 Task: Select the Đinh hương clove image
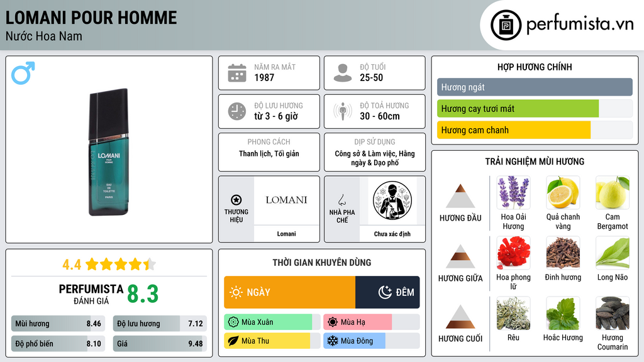(563, 253)
